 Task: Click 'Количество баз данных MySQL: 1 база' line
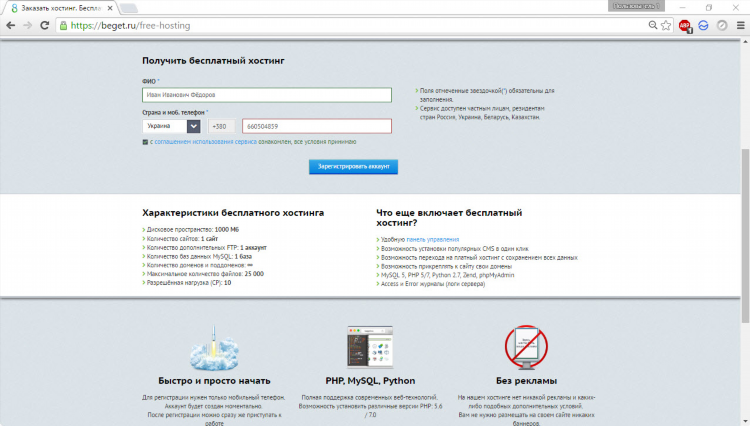click(x=198, y=256)
